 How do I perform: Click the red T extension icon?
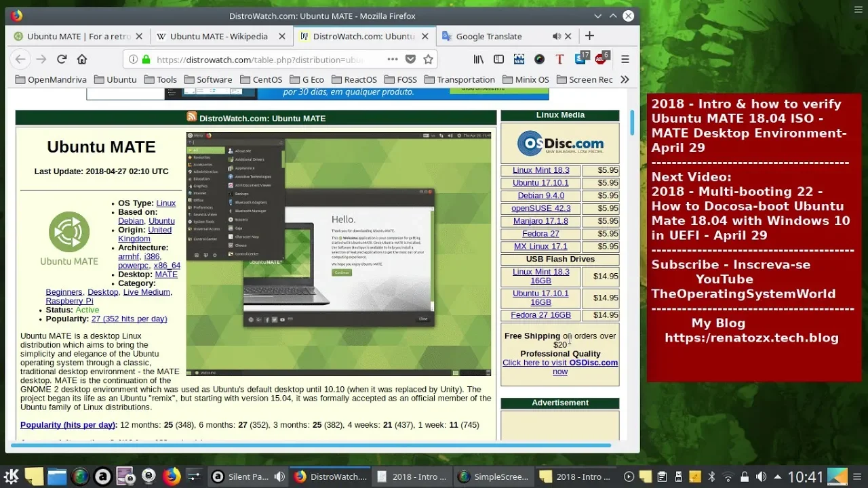(x=559, y=59)
